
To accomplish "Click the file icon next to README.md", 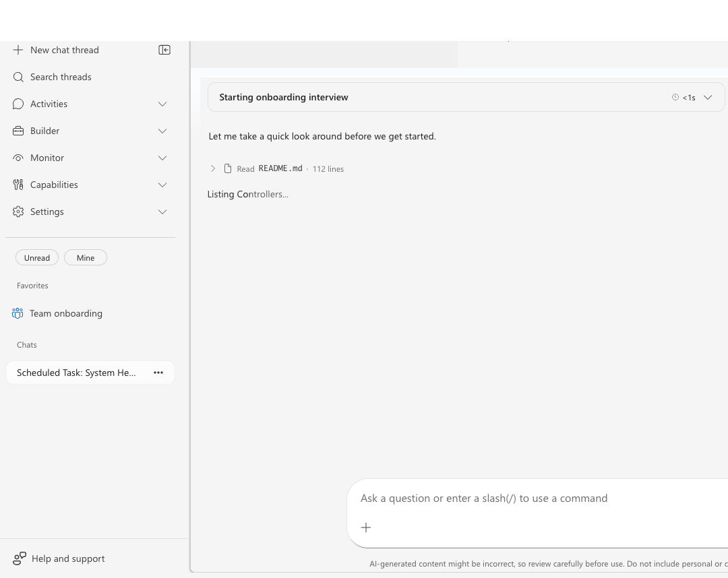I will coord(228,168).
